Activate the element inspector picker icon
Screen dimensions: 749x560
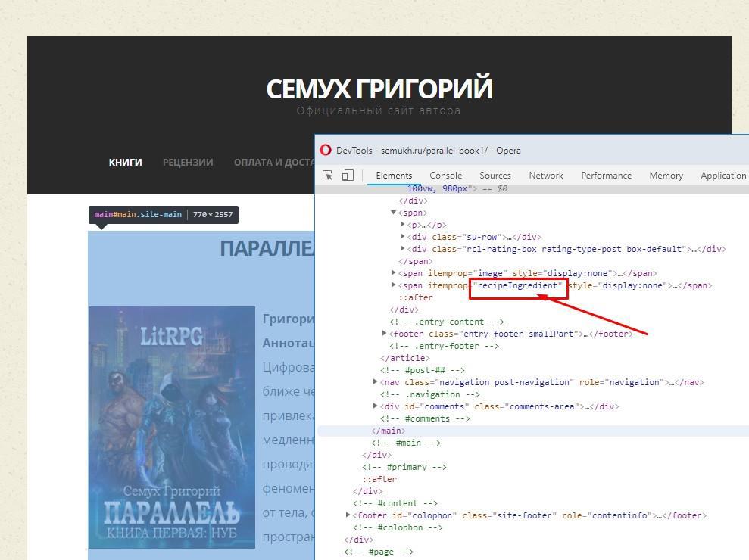pos(328,175)
